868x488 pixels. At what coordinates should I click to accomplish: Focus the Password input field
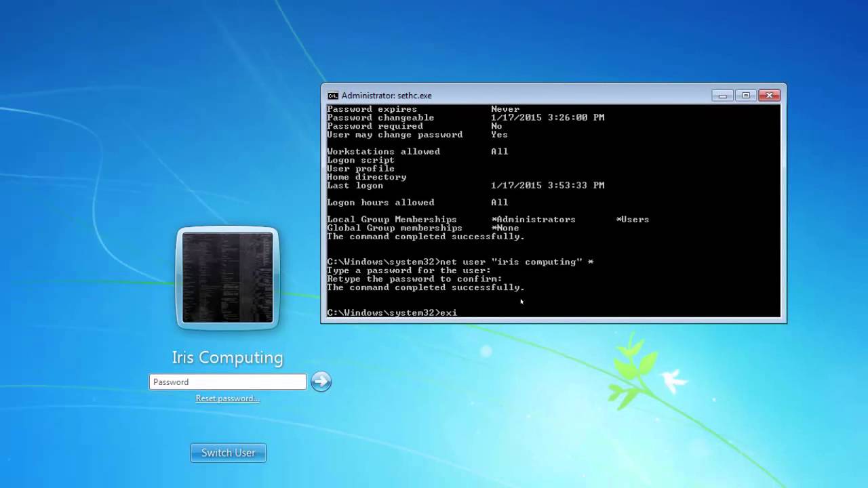[x=227, y=382]
